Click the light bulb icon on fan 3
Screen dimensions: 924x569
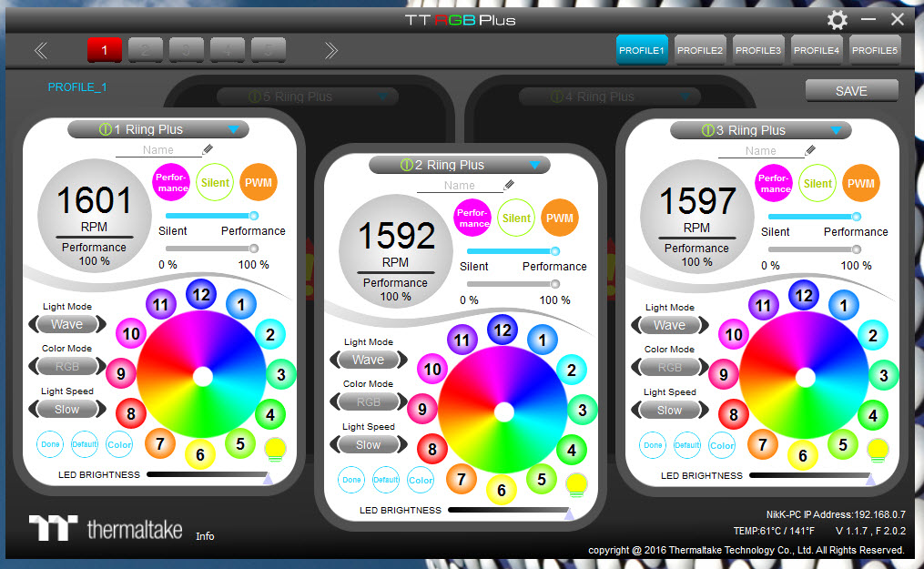(878, 451)
